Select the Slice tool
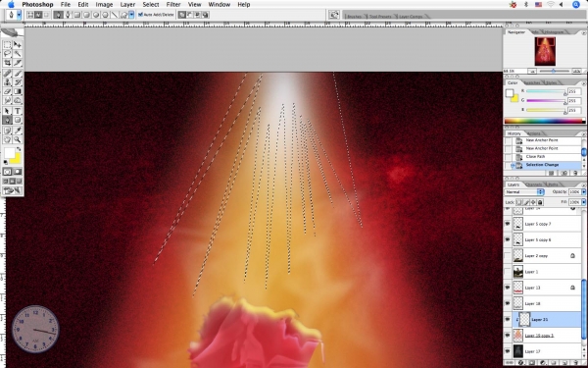This screenshot has width=588, height=368. pos(18,63)
